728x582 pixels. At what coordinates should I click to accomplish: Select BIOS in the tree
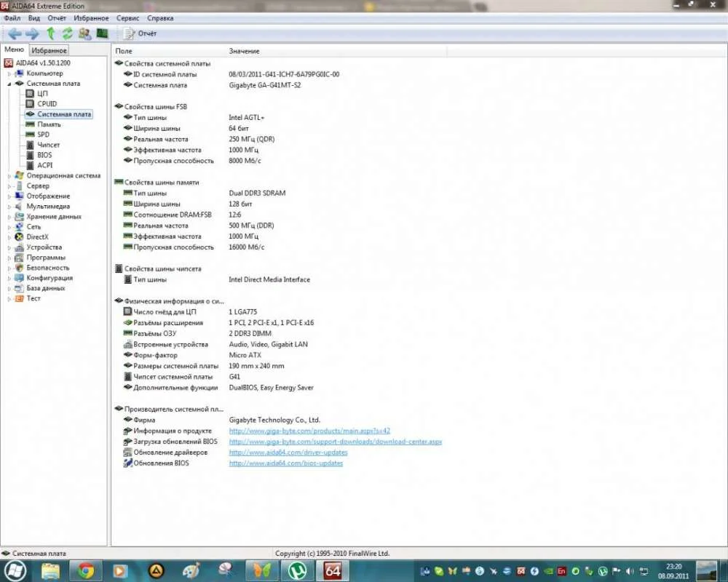point(44,155)
